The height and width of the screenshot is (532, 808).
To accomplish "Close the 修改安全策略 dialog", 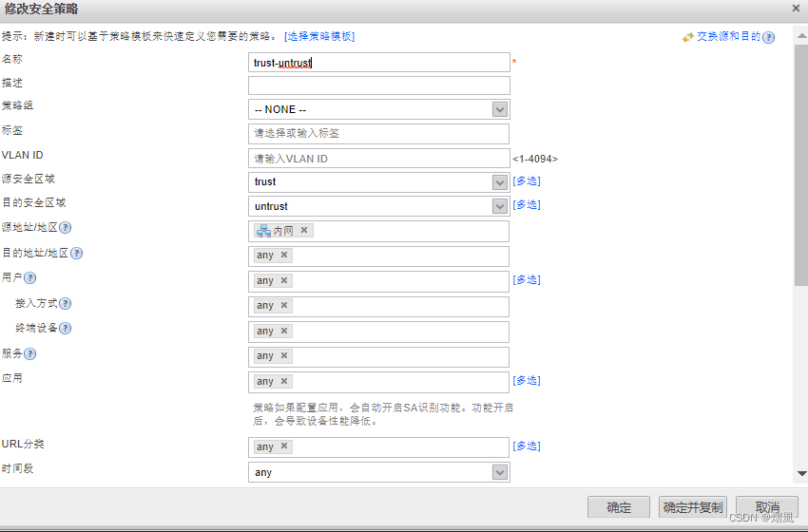I will pos(796,9).
